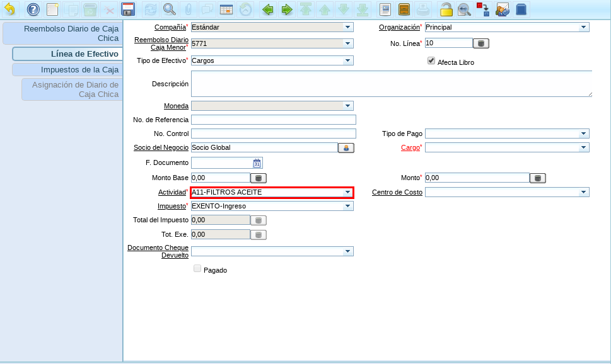
Task: Toggle grid view with the table icon
Action: click(x=226, y=9)
